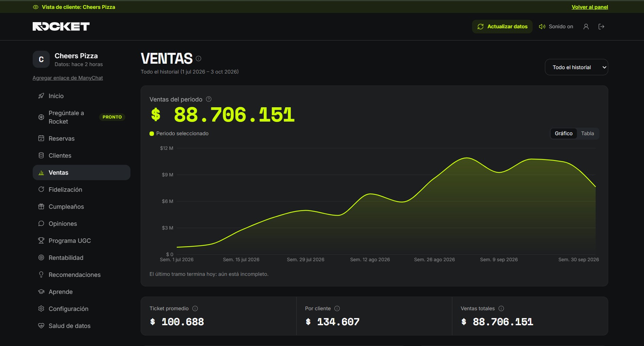Select the Ventas sidebar item
The width and height of the screenshot is (644, 346).
tap(81, 173)
